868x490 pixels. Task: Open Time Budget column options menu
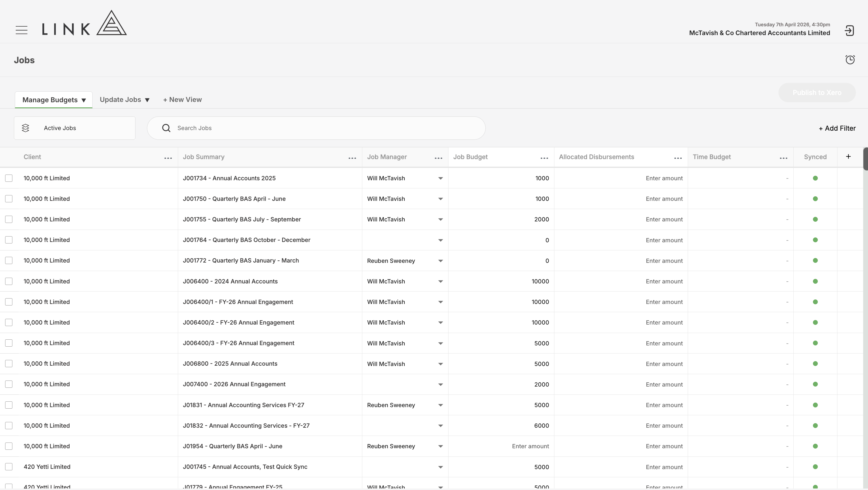coord(783,158)
